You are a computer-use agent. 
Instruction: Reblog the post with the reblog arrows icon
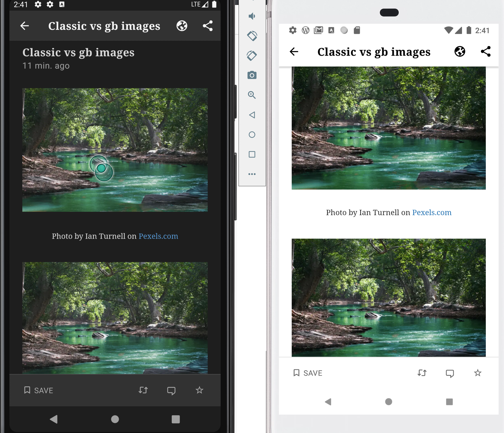[143, 390]
